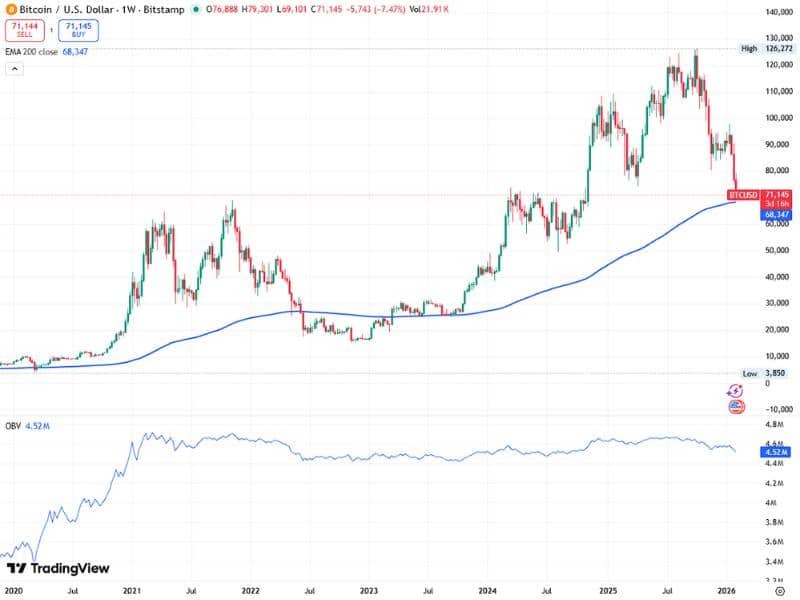
Task: Click the red BTCUSD price tag
Action: point(745,194)
